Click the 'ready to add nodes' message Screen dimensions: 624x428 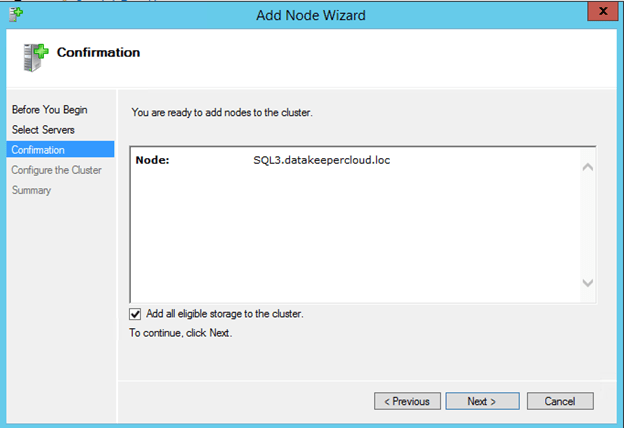click(222, 113)
